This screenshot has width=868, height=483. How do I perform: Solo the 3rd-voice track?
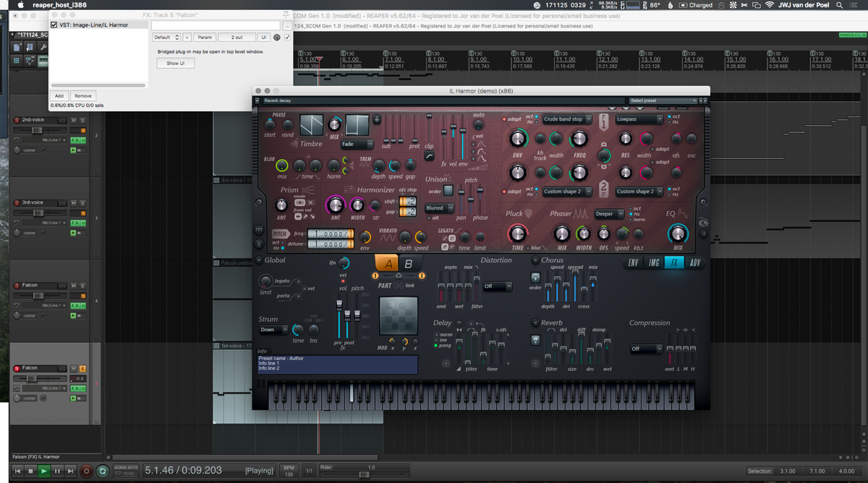[82, 202]
